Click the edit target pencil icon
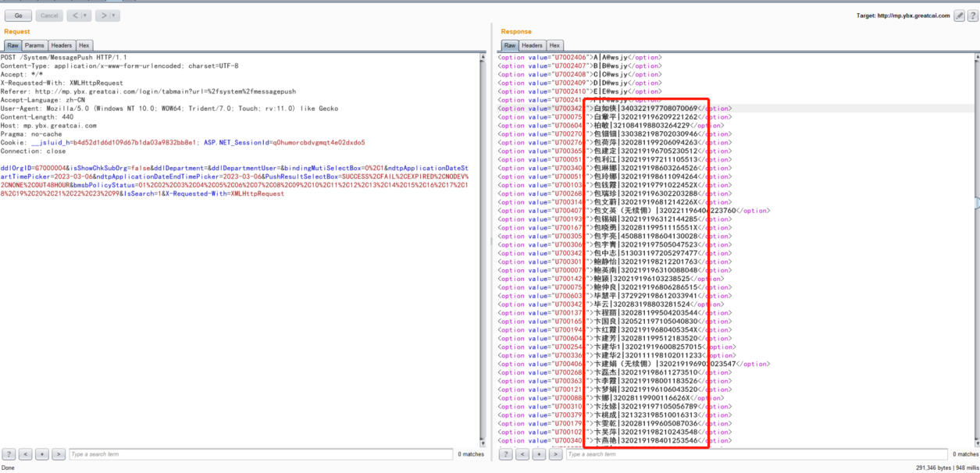 (x=958, y=16)
